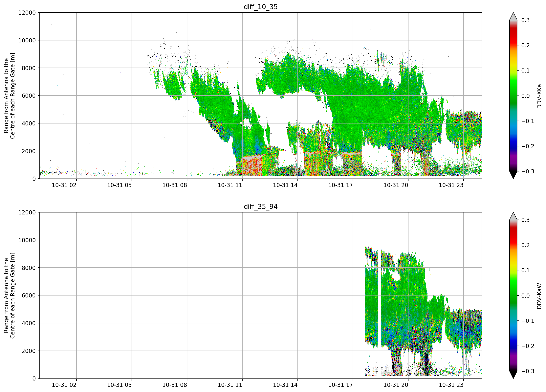Click the diff_35_94 radar data plot area
The height and width of the screenshot is (392, 546).
pyautogui.click(x=261, y=295)
